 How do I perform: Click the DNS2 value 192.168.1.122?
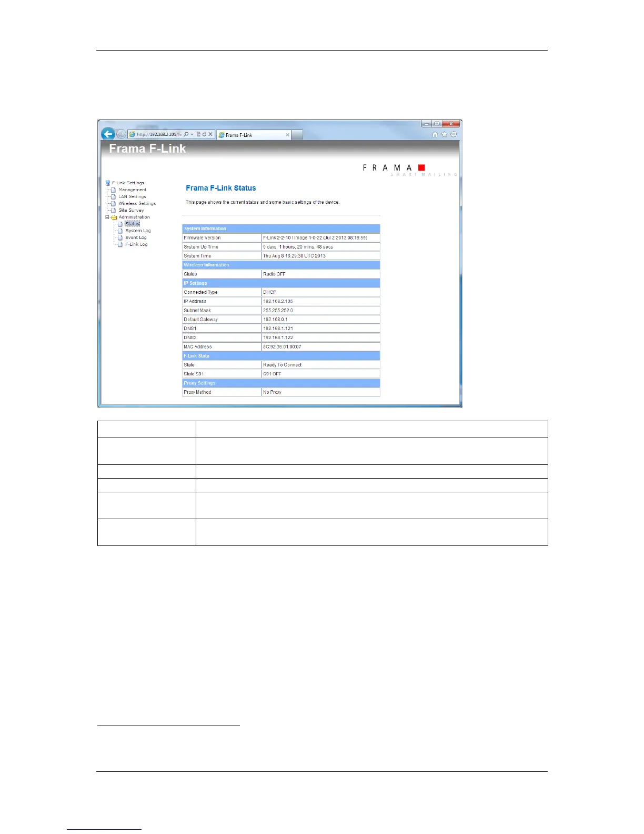[x=321, y=337]
